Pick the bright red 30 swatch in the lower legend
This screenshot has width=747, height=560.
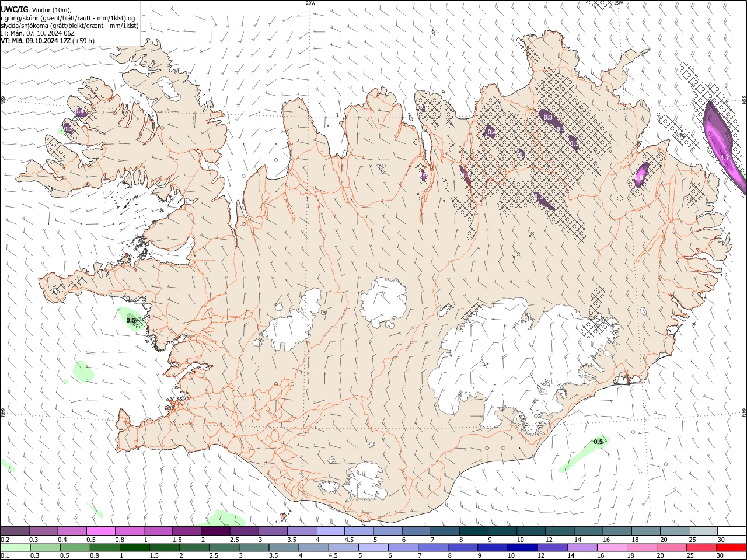731,547
